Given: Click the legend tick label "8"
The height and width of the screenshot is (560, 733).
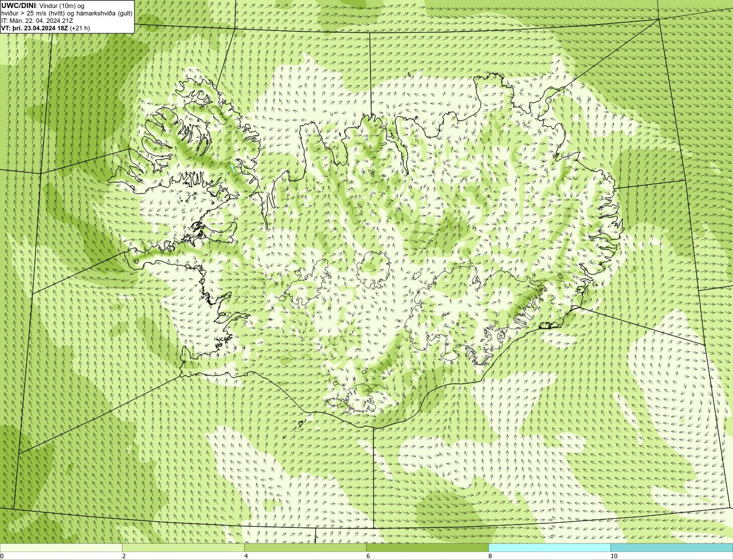Looking at the screenshot, I should 490,556.
